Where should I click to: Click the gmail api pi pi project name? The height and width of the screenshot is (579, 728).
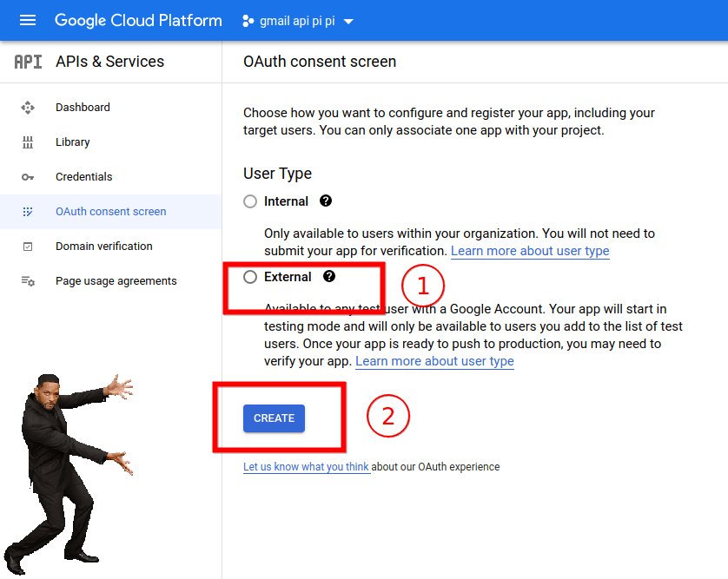297,22
